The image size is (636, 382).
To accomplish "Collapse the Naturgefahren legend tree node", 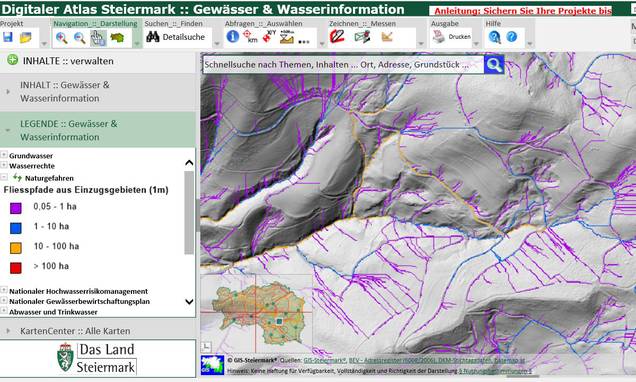I will pyautogui.click(x=4, y=177).
